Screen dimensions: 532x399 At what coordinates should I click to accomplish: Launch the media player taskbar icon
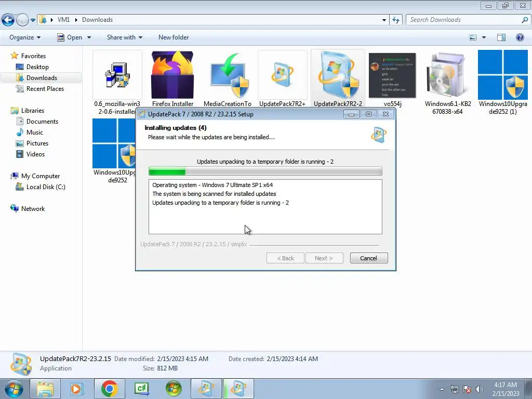tap(77, 389)
